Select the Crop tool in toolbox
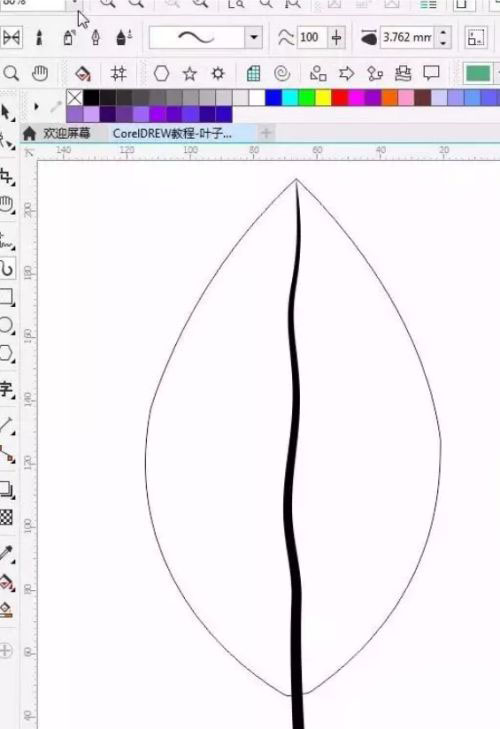 (x=7, y=176)
